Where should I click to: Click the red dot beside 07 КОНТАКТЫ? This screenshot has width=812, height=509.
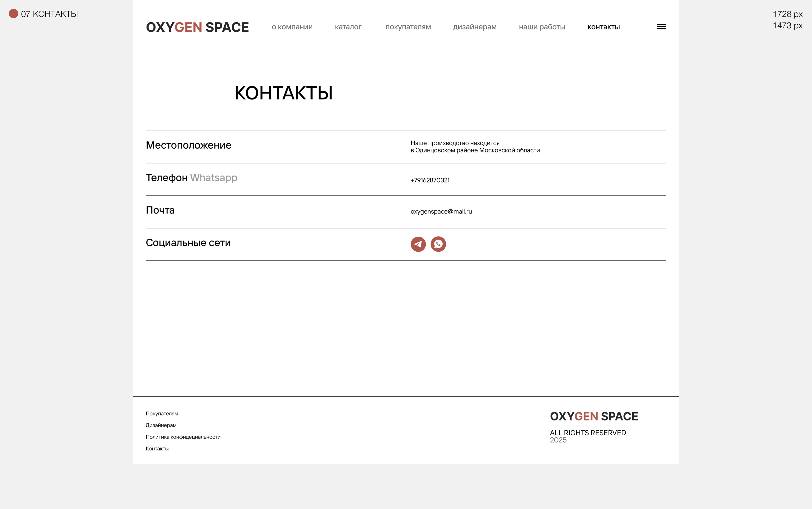click(x=13, y=14)
